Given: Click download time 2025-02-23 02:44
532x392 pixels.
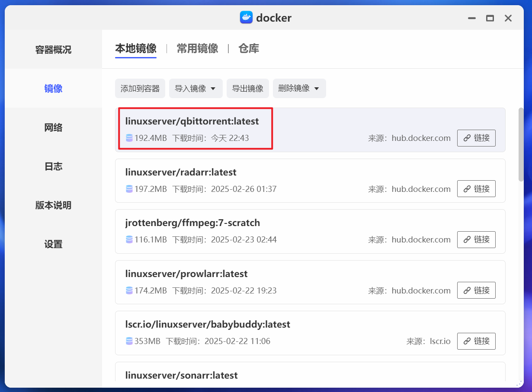Looking at the screenshot, I should pyautogui.click(x=244, y=239).
